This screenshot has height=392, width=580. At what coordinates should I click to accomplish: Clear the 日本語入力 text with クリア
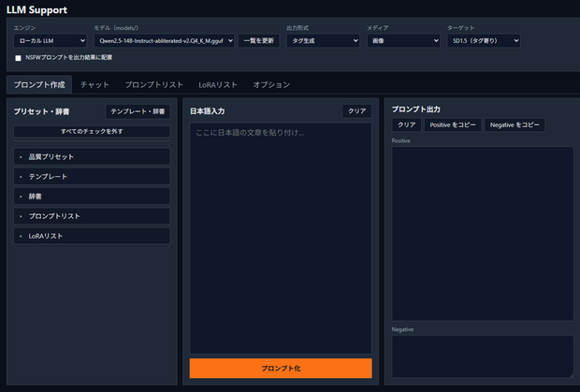pos(357,111)
